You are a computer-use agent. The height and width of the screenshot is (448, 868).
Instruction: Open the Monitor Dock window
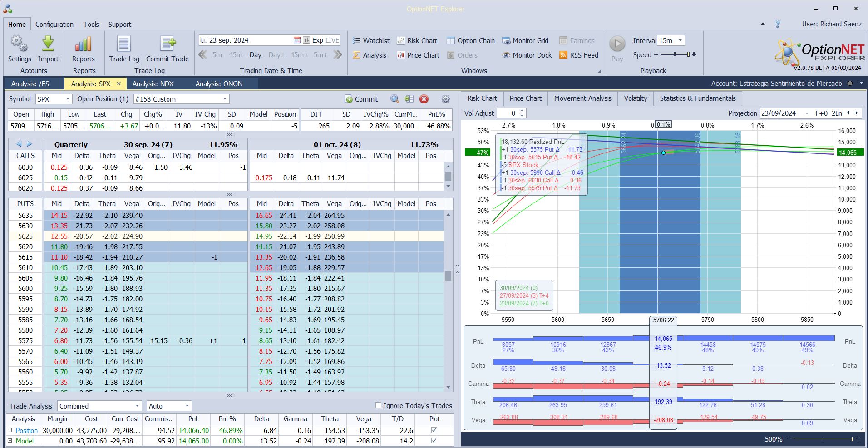click(x=527, y=55)
